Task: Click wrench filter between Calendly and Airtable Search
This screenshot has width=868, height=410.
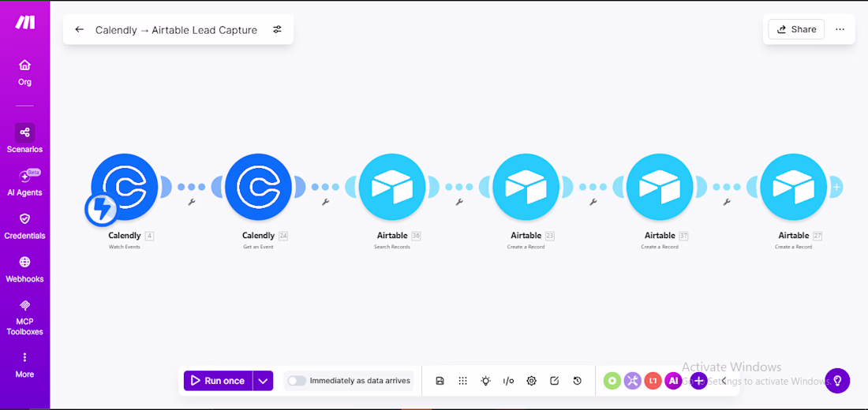Action: coord(325,202)
